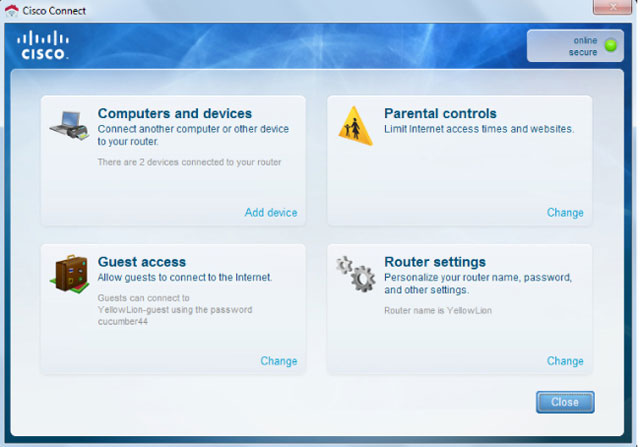Click the computer and printer devices icon

pos(69,126)
